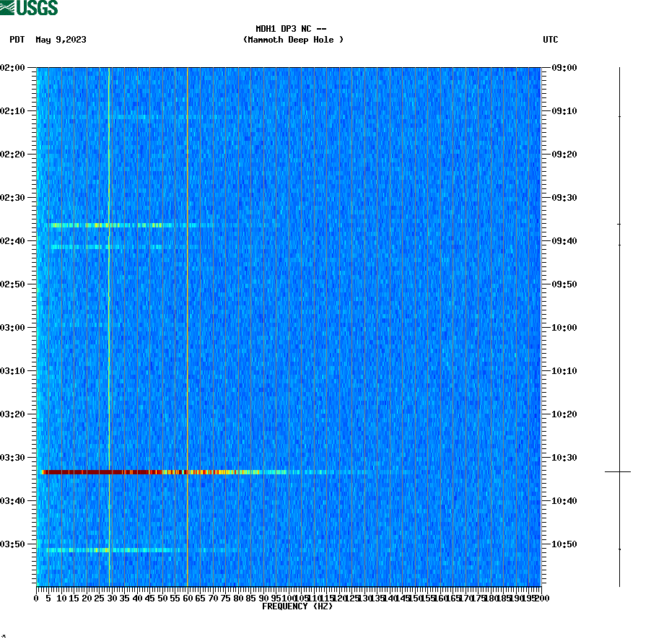
Task: Select the amplitude scale bar on the right
Action: click(619, 325)
